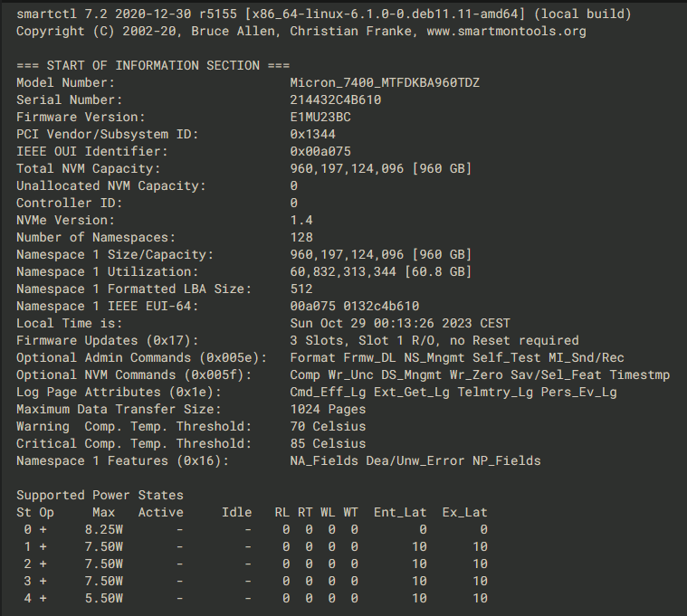Click the 8.25W max power value

coord(104,530)
